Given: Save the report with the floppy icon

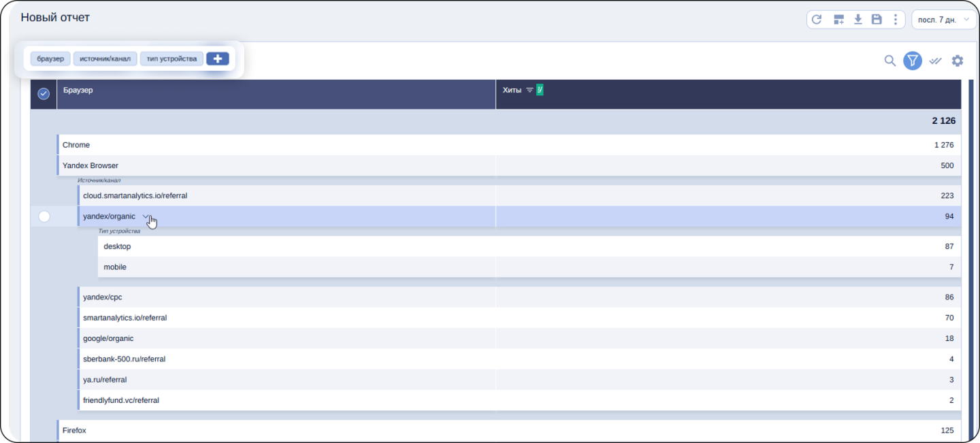Looking at the screenshot, I should click(877, 20).
